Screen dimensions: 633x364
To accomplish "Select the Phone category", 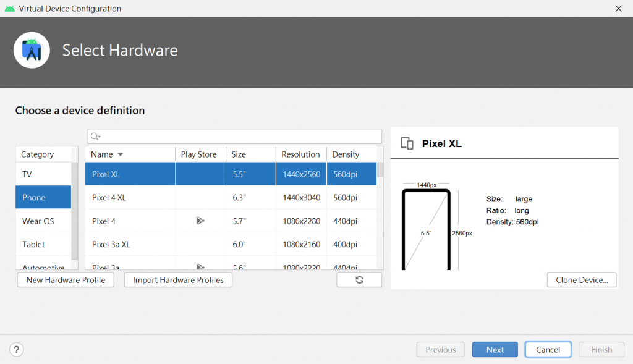I will click(x=43, y=197).
